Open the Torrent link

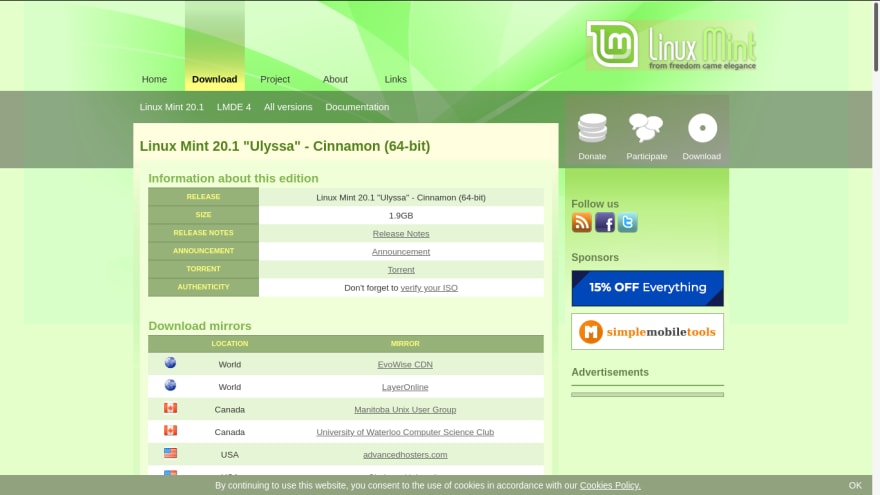[401, 269]
